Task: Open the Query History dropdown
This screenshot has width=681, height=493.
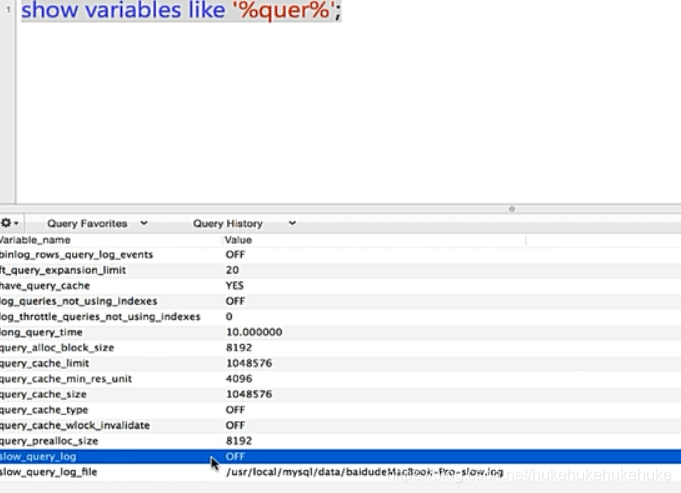Action: pos(244,223)
